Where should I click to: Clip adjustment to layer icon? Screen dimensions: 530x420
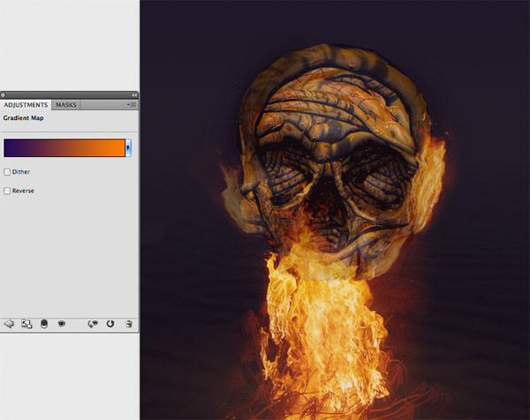(x=44, y=324)
